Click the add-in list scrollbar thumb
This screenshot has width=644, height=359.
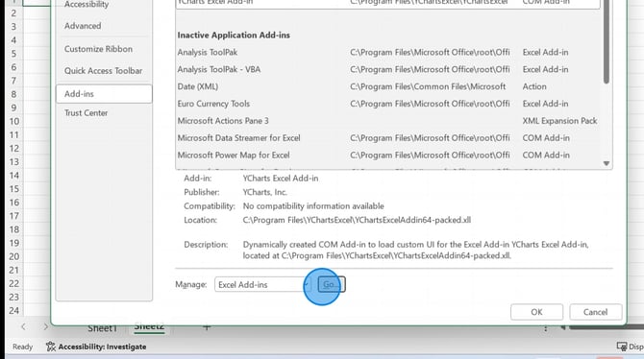[x=607, y=41]
